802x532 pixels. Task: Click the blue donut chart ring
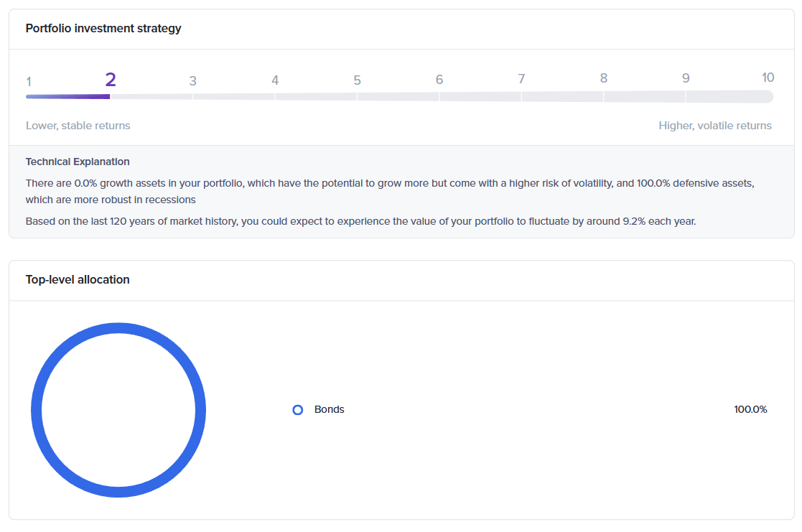click(x=118, y=328)
